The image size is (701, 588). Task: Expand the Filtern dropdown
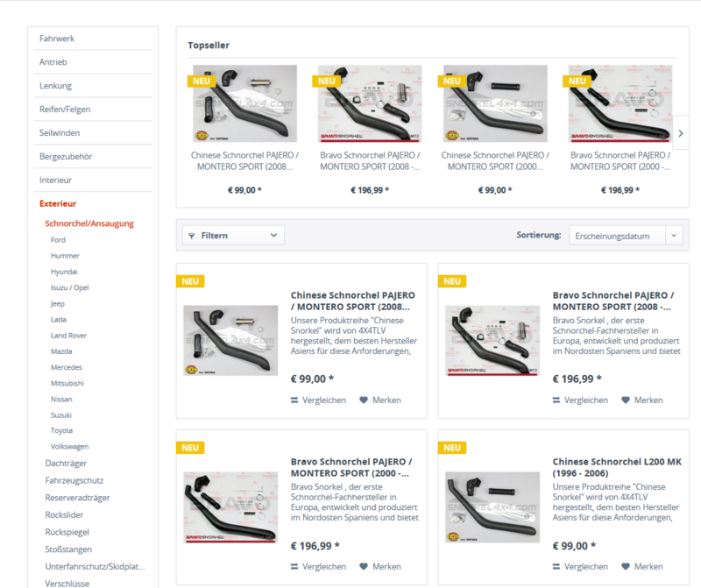(233, 235)
